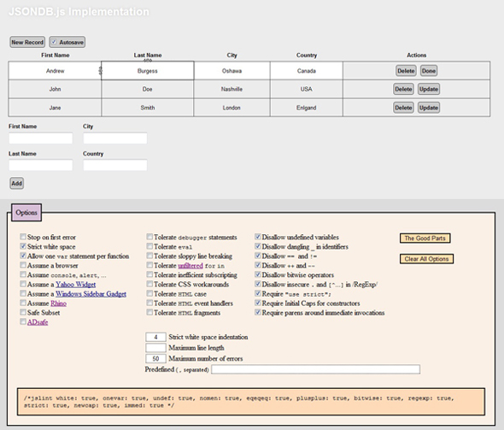Enable Tolerate HTML case
This screenshot has height=430, width=504.
click(x=149, y=293)
